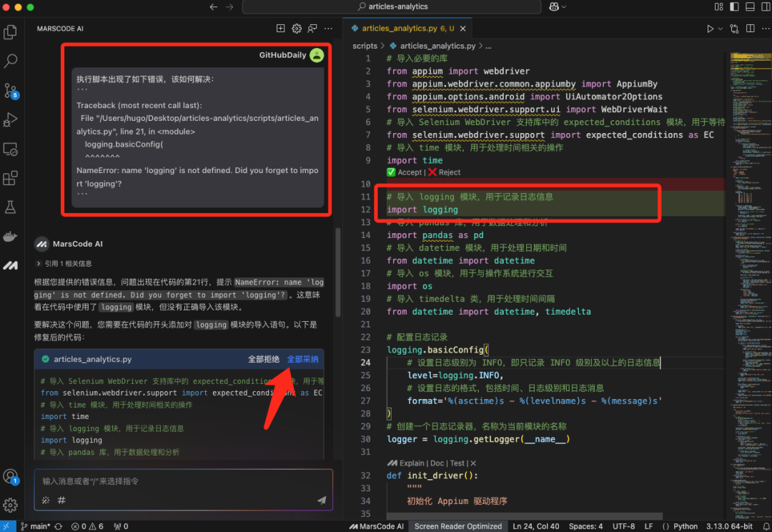Click scripts in the breadcrumb
This screenshot has width=772, height=532.
[365, 46]
